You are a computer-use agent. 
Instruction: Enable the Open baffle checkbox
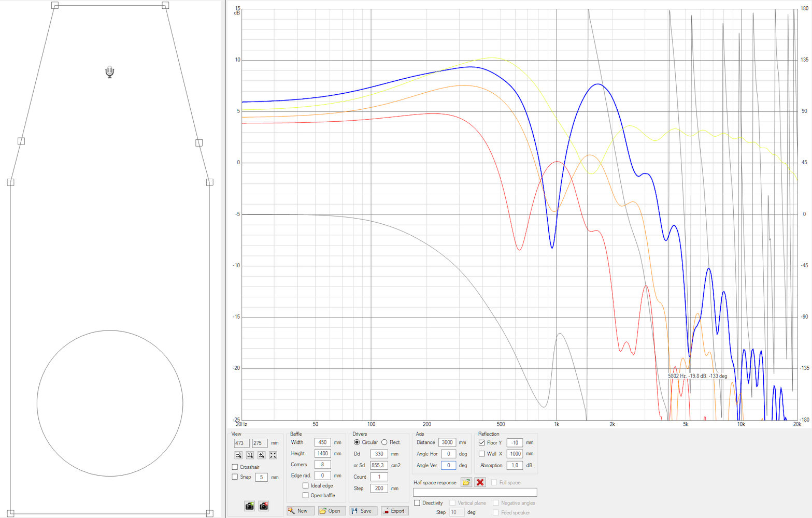(306, 496)
